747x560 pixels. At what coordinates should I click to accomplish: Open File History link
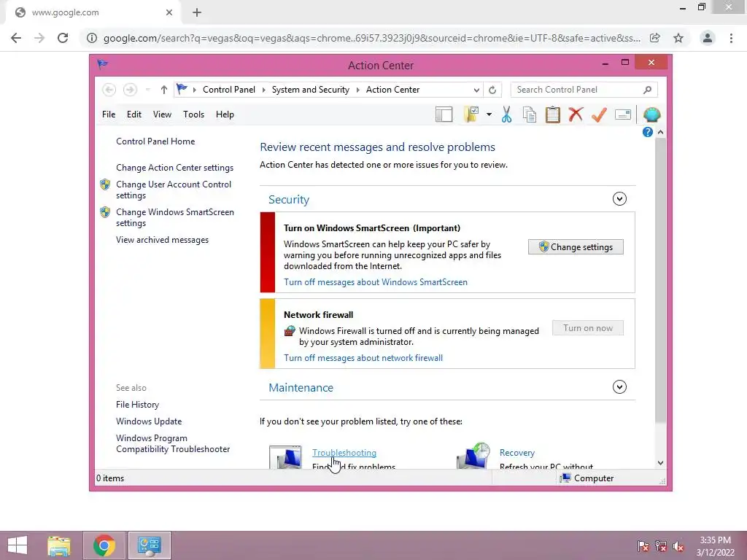coord(137,404)
